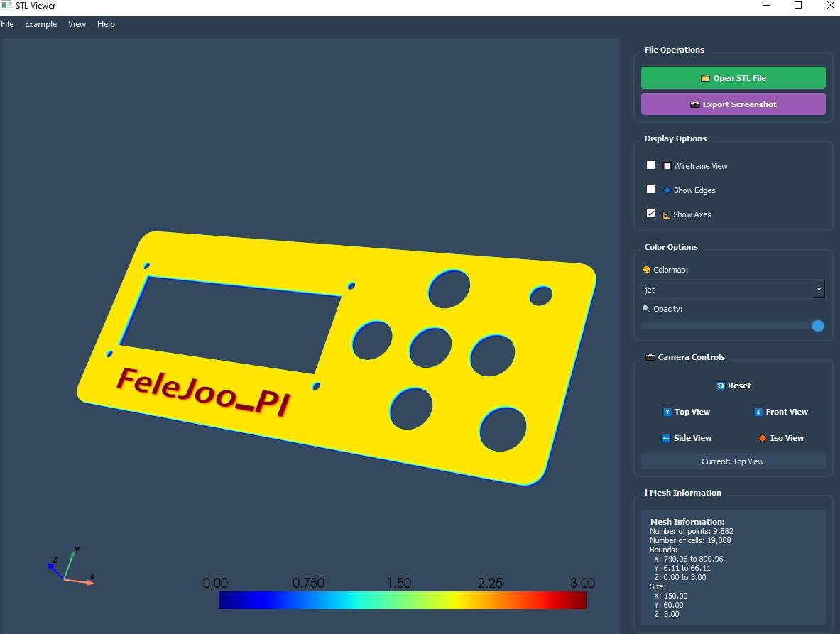This screenshot has height=634, width=840.
Task: Open the Colormap jet dropdown
Action: click(732, 289)
